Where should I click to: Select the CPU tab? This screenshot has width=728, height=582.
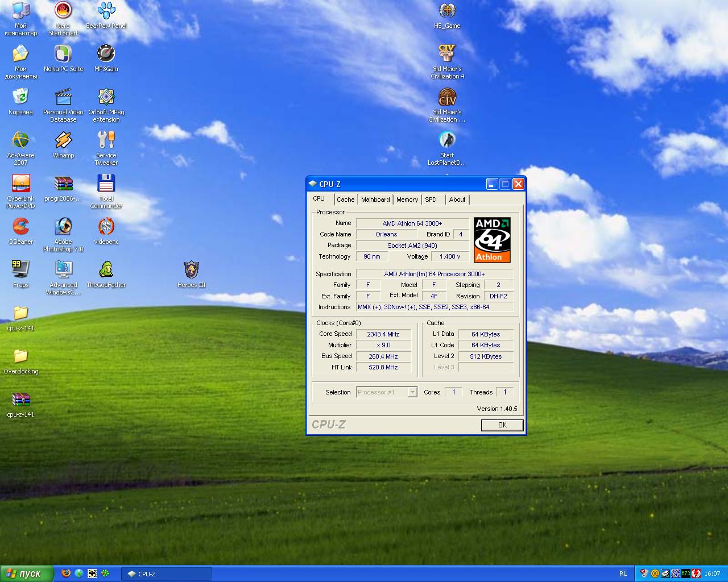click(x=319, y=198)
